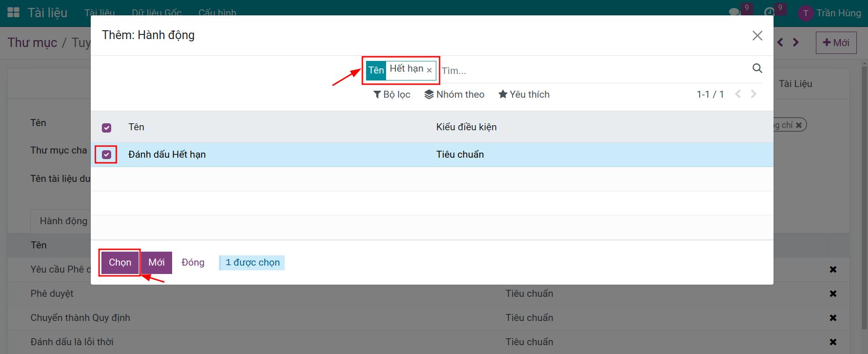Click the 1 được chọn badge
The image size is (868, 354).
[x=252, y=262]
